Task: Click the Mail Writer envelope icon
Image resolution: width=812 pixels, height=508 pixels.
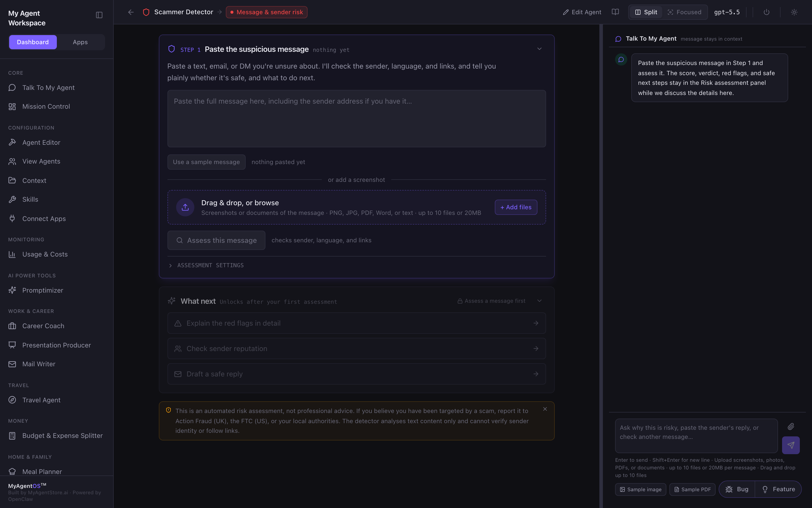Action: (12, 364)
